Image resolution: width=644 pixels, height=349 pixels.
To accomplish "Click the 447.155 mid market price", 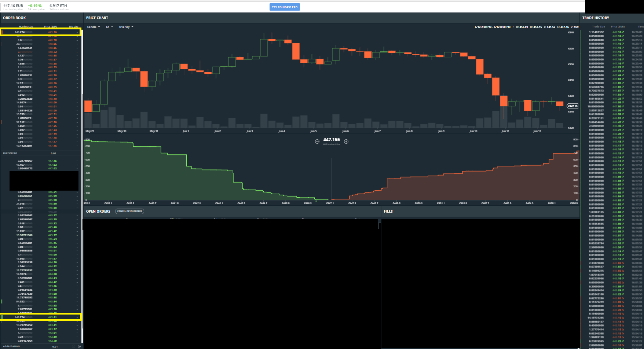I will coord(332,140).
